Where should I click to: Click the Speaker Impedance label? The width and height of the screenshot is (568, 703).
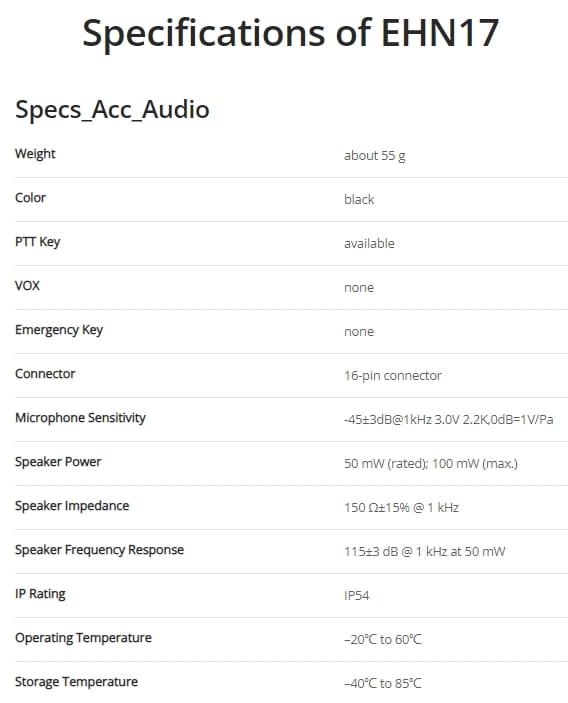point(72,506)
